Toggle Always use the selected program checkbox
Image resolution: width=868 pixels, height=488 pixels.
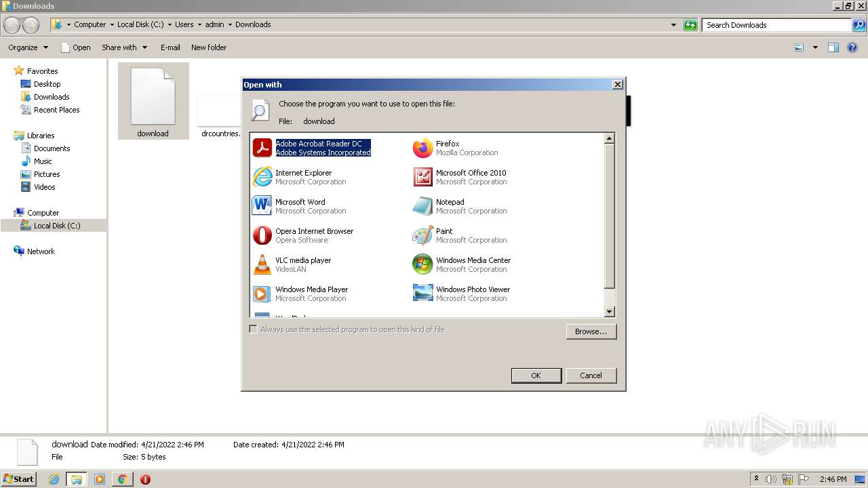tap(253, 329)
